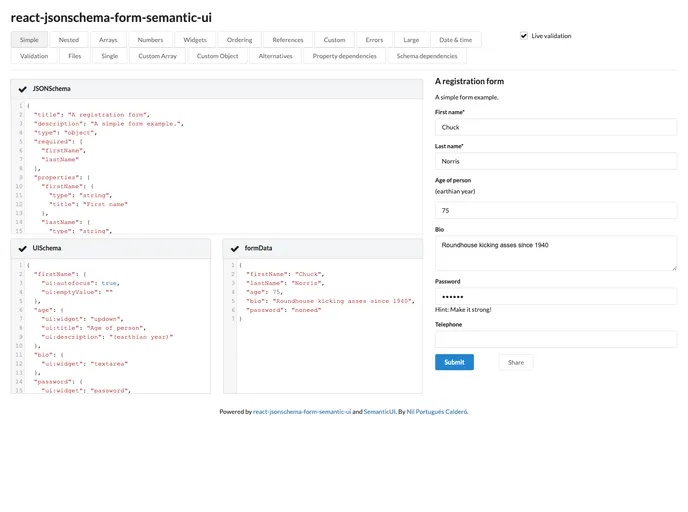
Task: Open the Nil Portugués Calderó link
Action: pyautogui.click(x=437, y=412)
